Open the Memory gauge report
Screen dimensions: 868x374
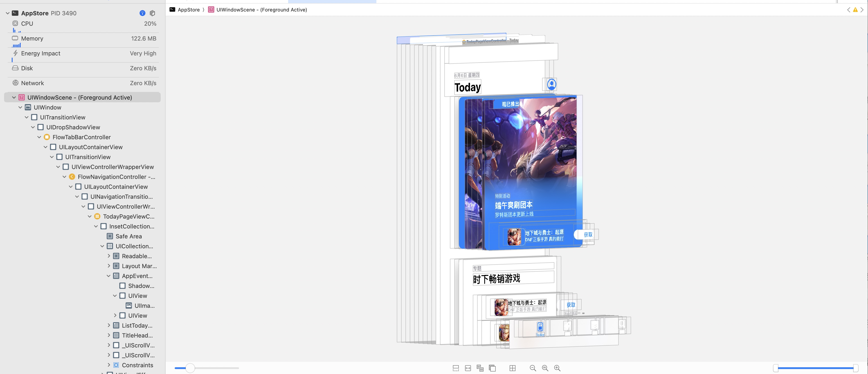click(32, 39)
